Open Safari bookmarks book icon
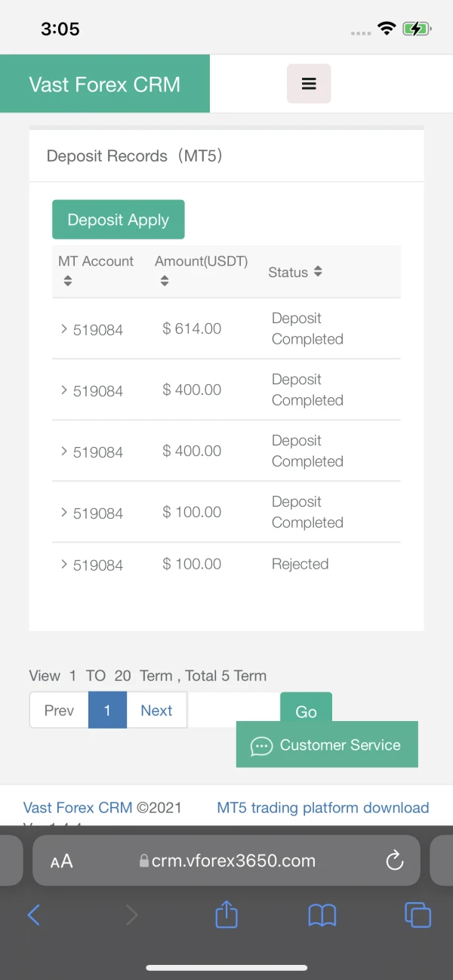 (x=322, y=915)
